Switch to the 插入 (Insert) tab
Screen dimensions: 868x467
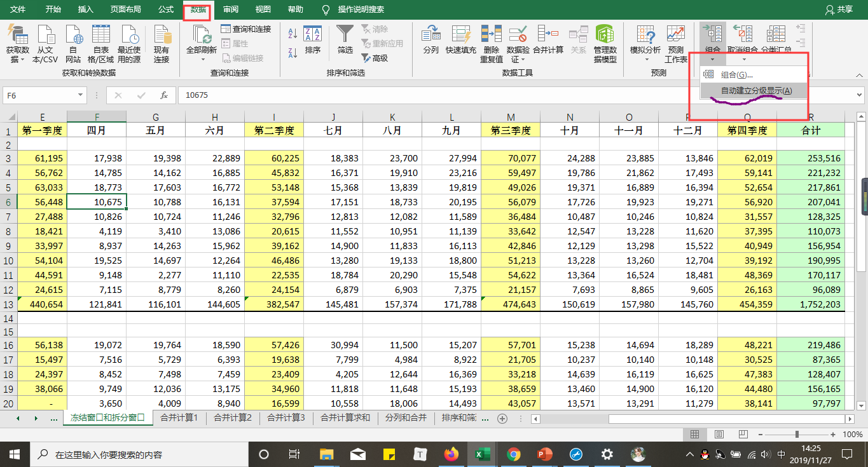click(x=85, y=10)
